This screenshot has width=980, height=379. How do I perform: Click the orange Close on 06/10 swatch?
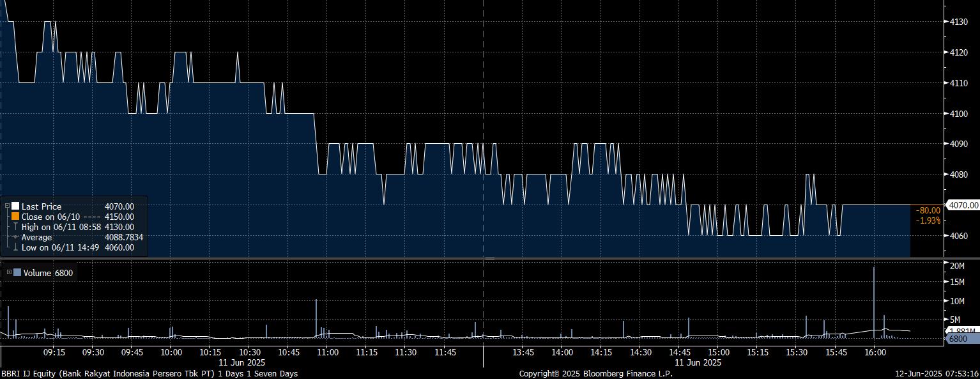(x=15, y=217)
